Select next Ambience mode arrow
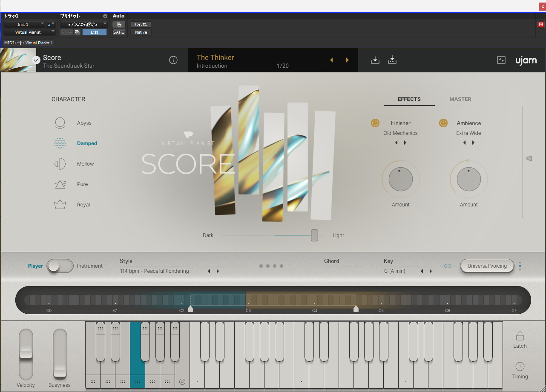Viewport: 546px width, 392px height. point(473,143)
